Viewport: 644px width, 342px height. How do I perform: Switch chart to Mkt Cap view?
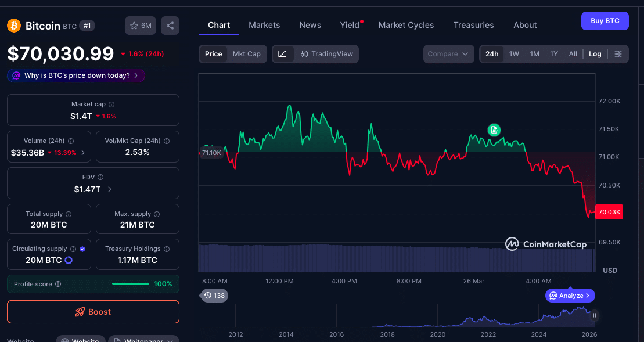click(246, 53)
